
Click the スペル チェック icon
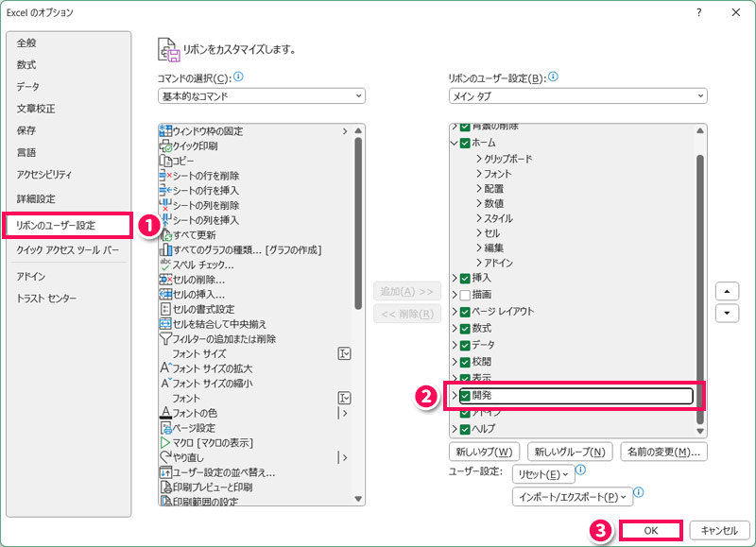(165, 265)
